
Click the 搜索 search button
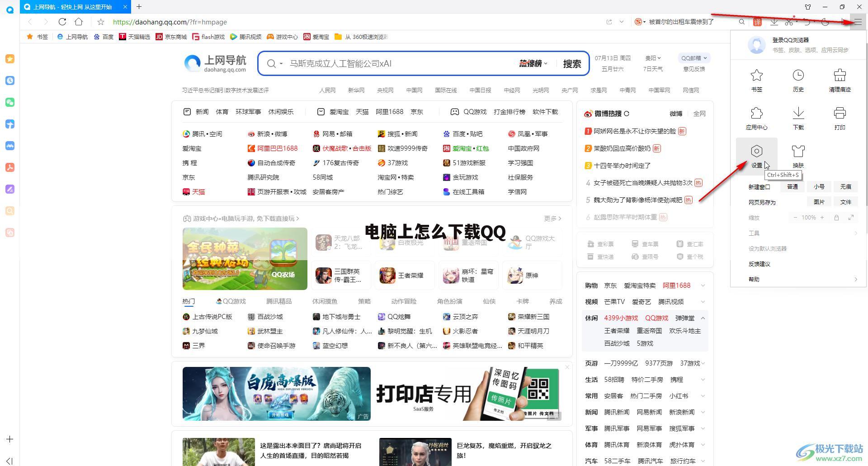coord(572,63)
